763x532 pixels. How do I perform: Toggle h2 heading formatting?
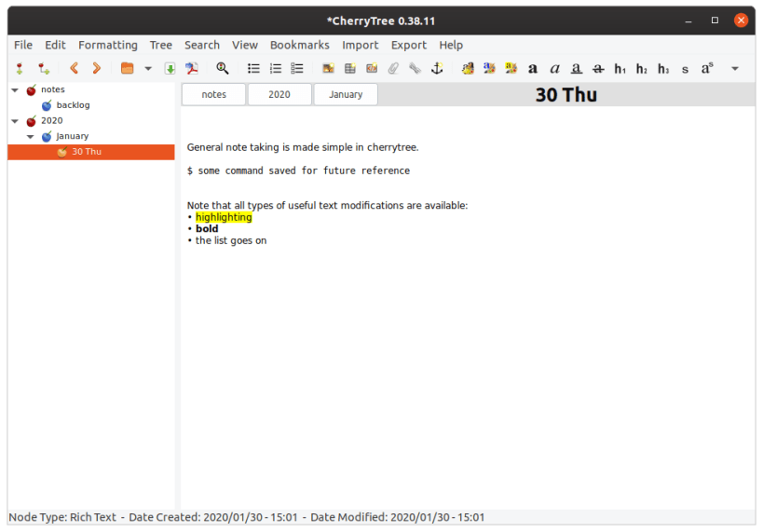tap(641, 69)
